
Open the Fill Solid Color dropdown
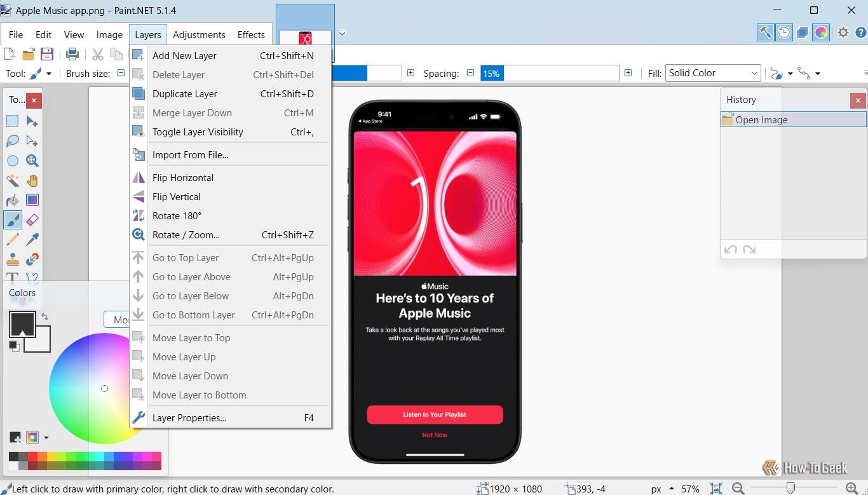(x=713, y=73)
